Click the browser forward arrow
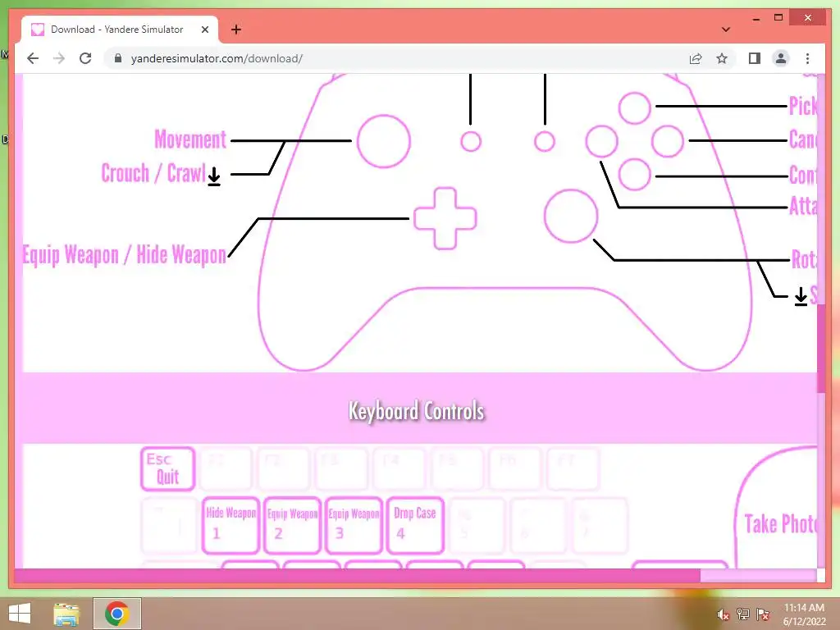This screenshot has height=630, width=840. click(59, 58)
